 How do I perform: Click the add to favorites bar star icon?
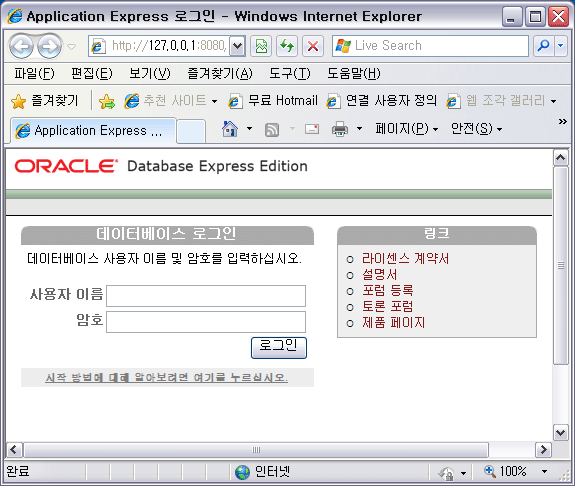pos(107,101)
